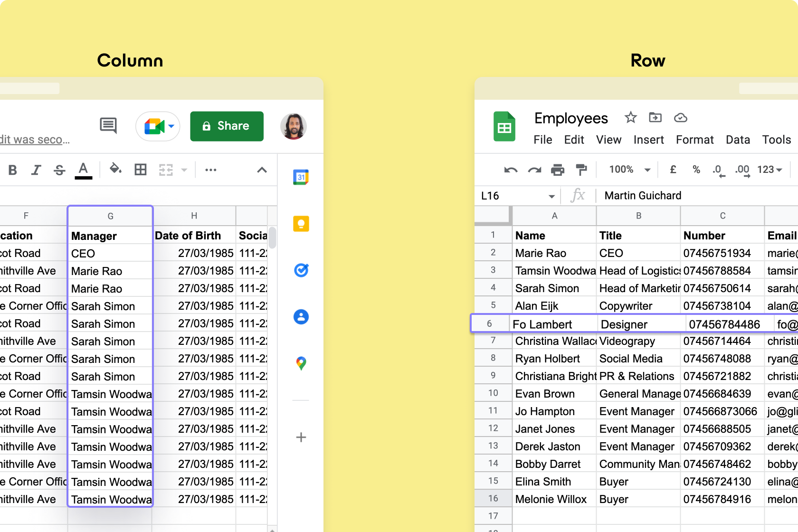The height and width of the screenshot is (532, 798).
Task: Open Google Keep from the side panel
Action: click(301, 223)
